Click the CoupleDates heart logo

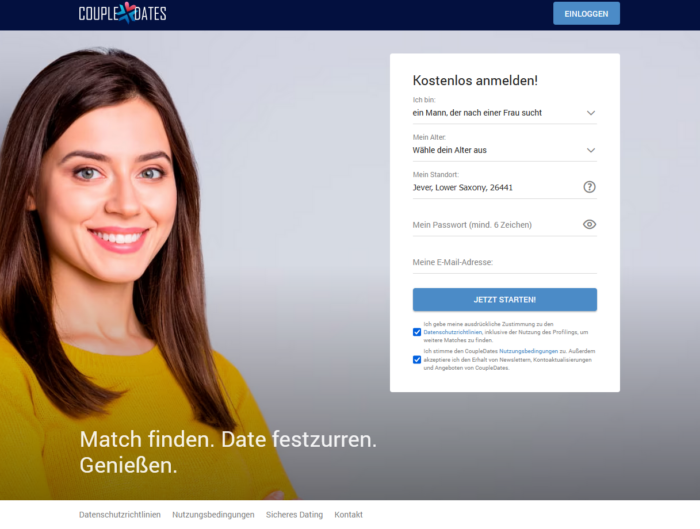pyautogui.click(x=122, y=13)
